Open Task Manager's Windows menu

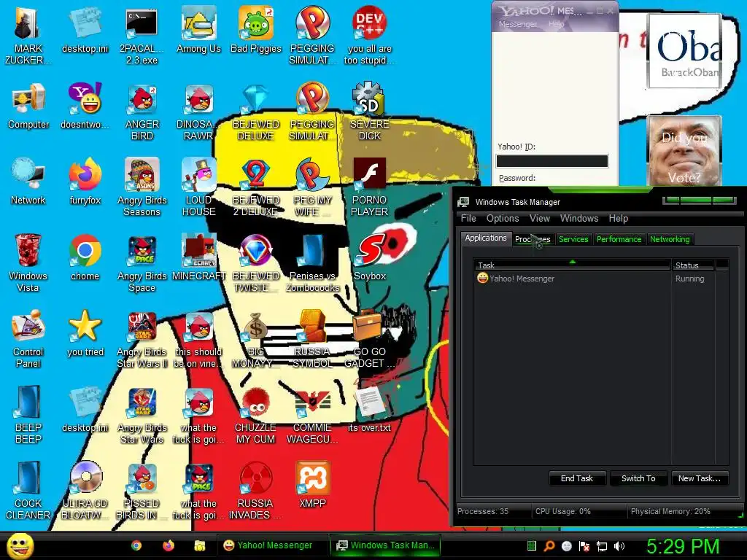pyautogui.click(x=579, y=218)
